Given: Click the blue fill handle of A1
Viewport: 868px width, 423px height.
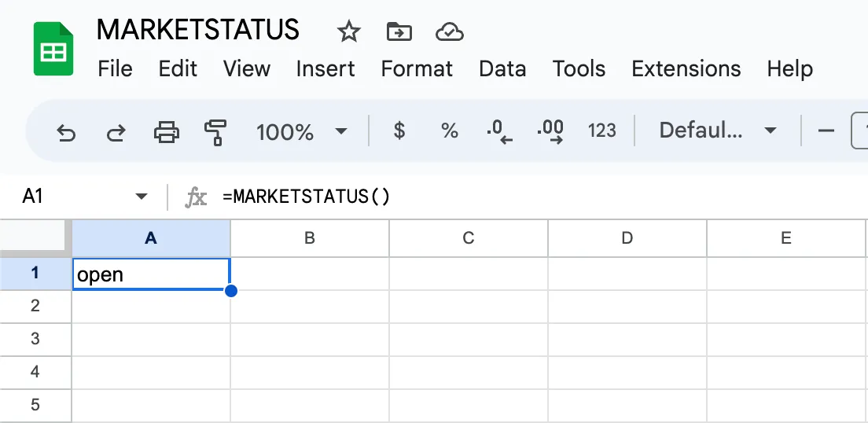Looking at the screenshot, I should click(231, 291).
